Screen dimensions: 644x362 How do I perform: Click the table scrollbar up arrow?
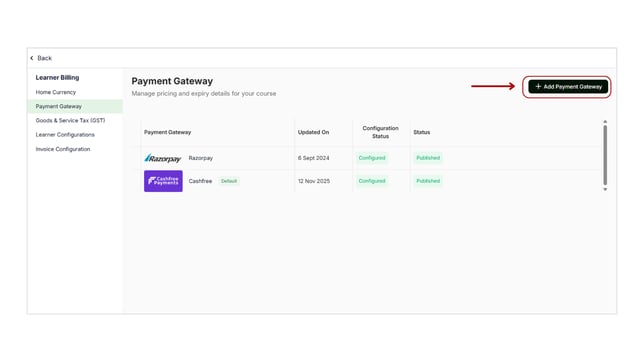(x=605, y=122)
